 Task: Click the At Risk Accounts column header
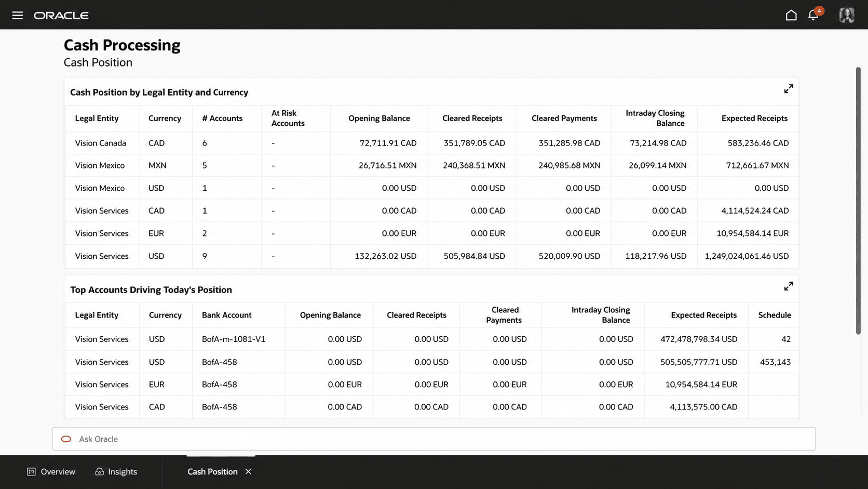(x=288, y=118)
